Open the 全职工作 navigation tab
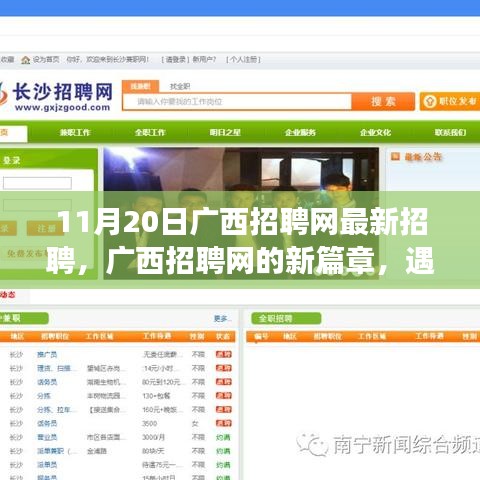480x480 pixels. tap(150, 133)
